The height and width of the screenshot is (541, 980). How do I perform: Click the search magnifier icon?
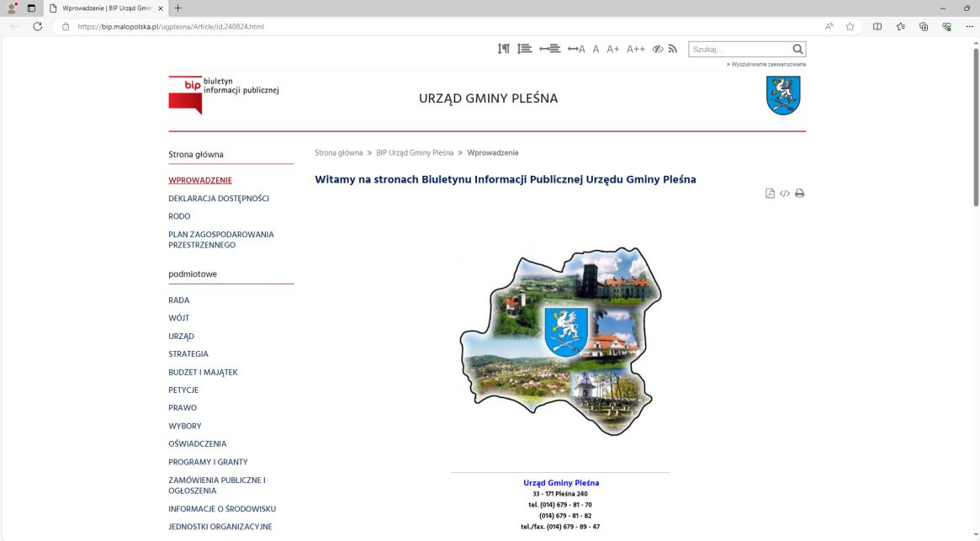pos(797,49)
